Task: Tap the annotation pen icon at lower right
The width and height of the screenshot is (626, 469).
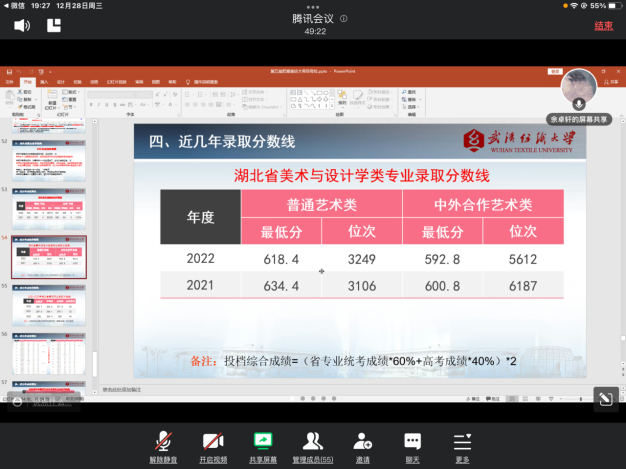Action: pyautogui.click(x=604, y=399)
